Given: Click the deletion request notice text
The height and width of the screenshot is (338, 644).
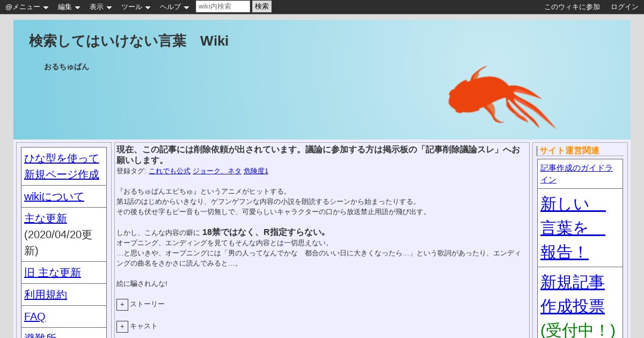Looking at the screenshot, I should [318, 155].
